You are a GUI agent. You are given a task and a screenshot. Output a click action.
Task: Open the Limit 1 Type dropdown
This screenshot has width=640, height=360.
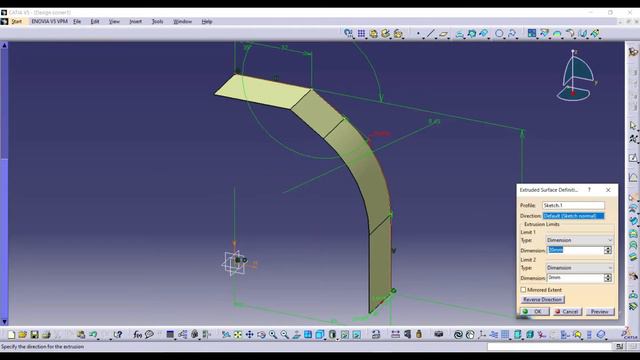pyautogui.click(x=579, y=240)
